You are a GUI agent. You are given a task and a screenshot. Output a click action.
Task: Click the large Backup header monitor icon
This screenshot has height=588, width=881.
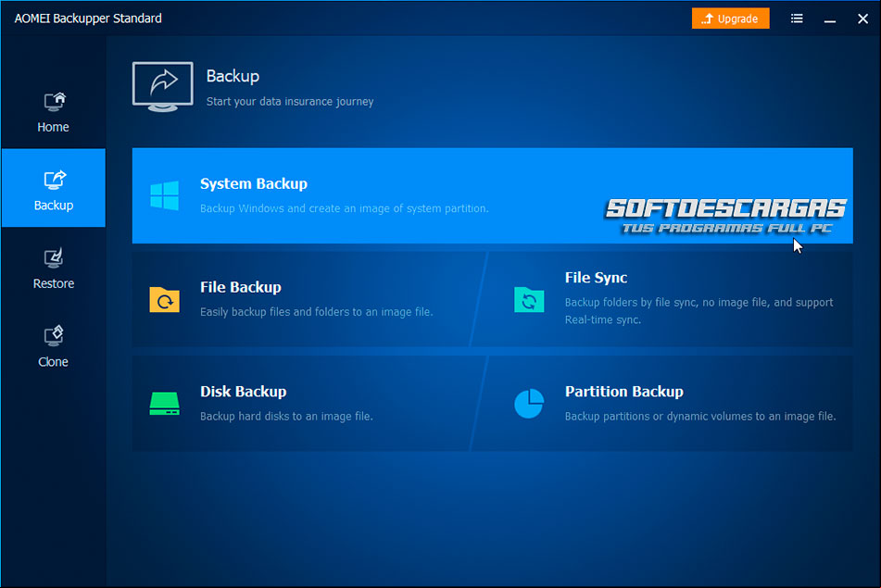pos(163,87)
